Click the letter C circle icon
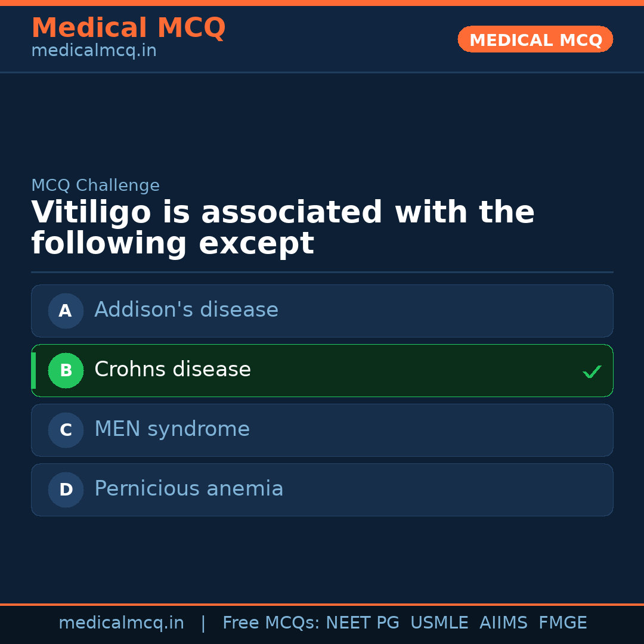Screen dimensions: 644x644 (66, 430)
